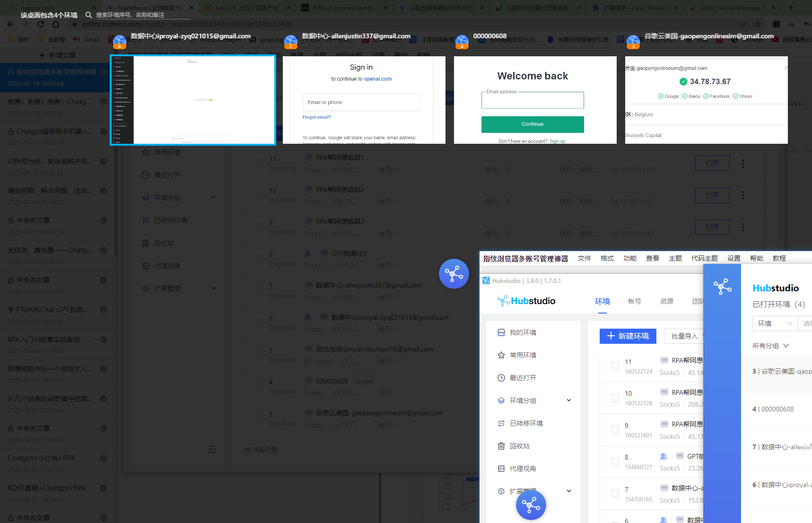
Task: Open settings gear for article 指纹浏览器多账号管理神器
Action: pos(104,72)
